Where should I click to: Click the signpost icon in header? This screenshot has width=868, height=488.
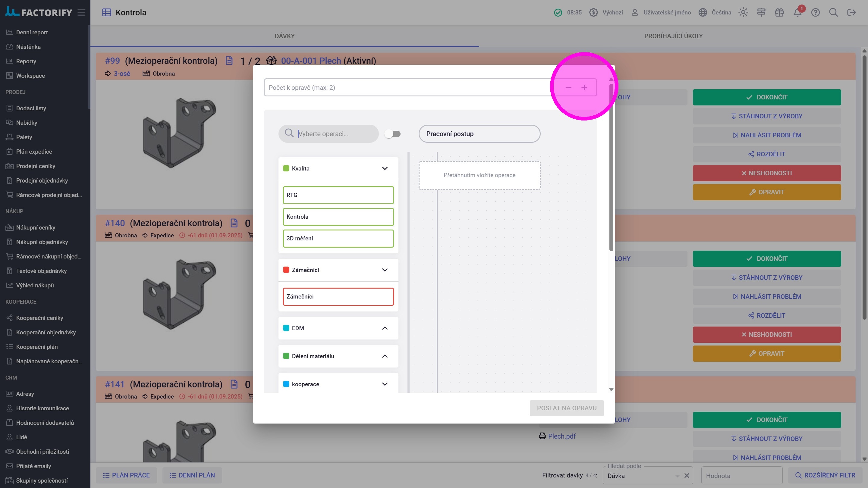[x=761, y=13]
